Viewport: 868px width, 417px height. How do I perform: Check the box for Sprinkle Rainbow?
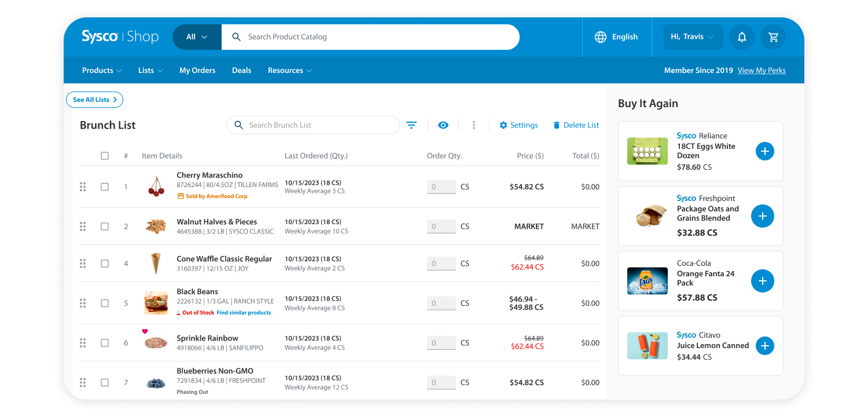click(x=105, y=343)
